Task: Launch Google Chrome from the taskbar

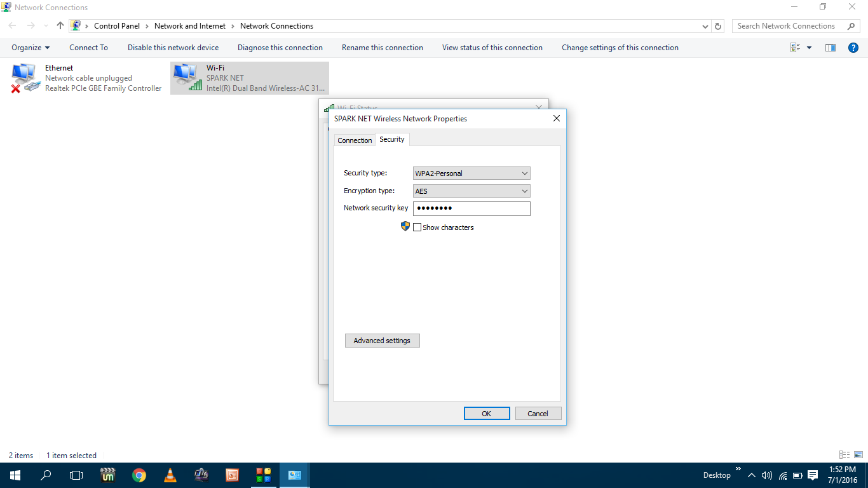Action: click(139, 475)
